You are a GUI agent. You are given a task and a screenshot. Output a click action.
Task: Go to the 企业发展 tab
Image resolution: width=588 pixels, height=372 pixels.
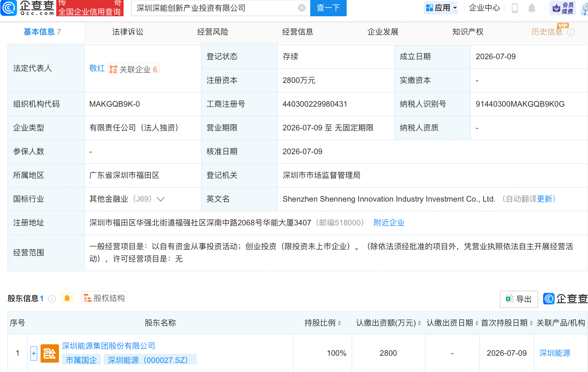coord(383,32)
